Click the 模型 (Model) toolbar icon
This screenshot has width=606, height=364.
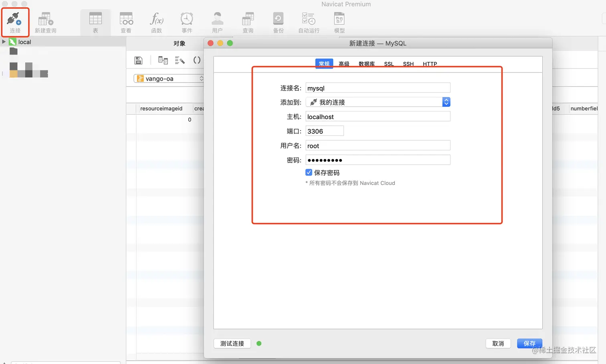(x=339, y=22)
